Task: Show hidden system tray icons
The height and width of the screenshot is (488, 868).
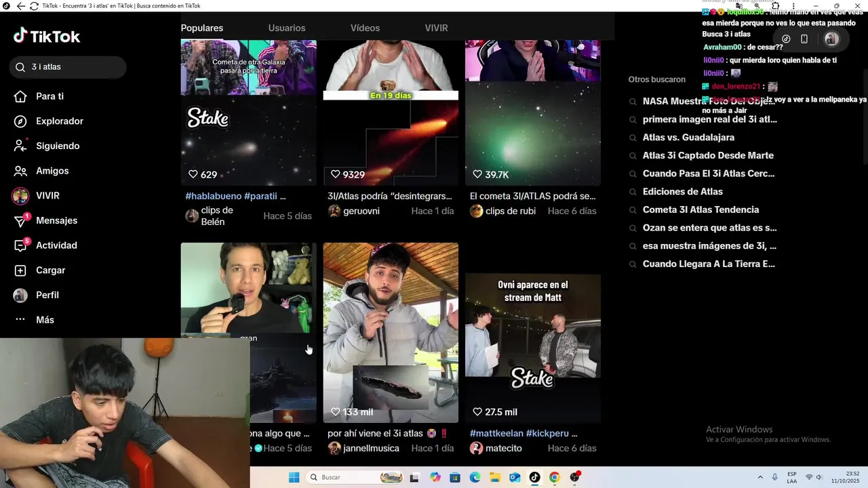Action: pyautogui.click(x=759, y=477)
